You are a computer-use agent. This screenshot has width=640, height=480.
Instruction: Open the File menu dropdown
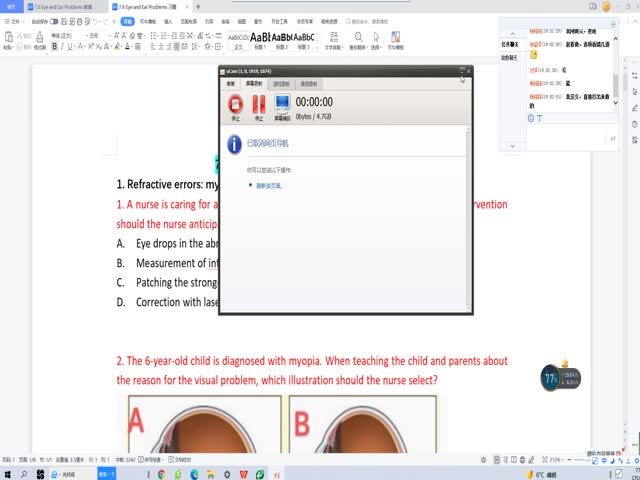click(16, 20)
